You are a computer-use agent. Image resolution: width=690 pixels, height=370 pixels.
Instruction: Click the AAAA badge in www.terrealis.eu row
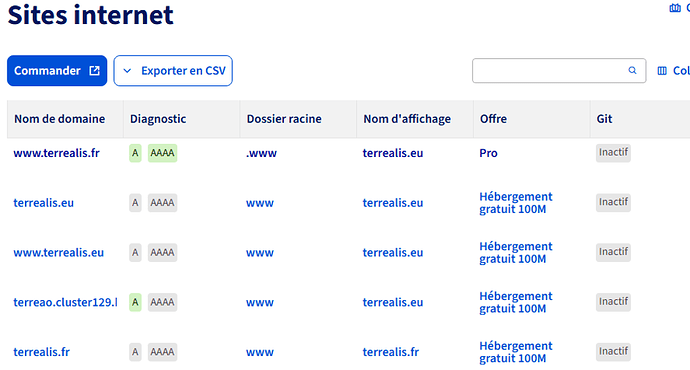point(162,253)
